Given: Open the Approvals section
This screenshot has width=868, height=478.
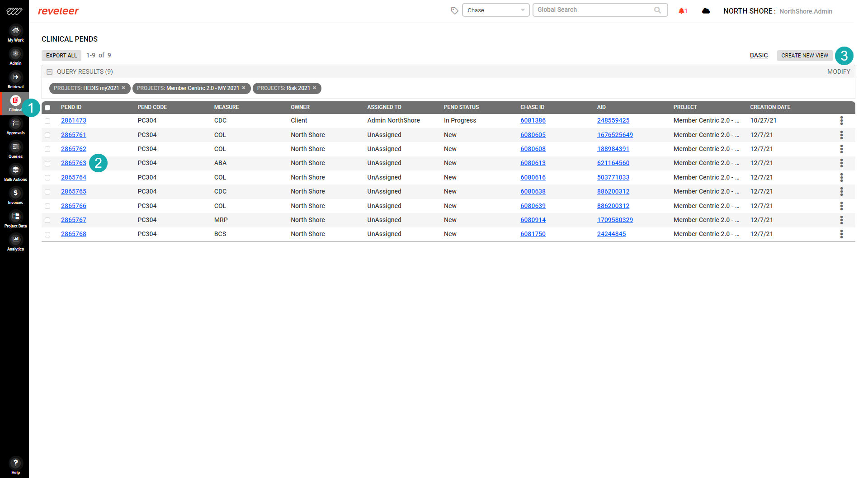Looking at the screenshot, I should (x=15, y=127).
